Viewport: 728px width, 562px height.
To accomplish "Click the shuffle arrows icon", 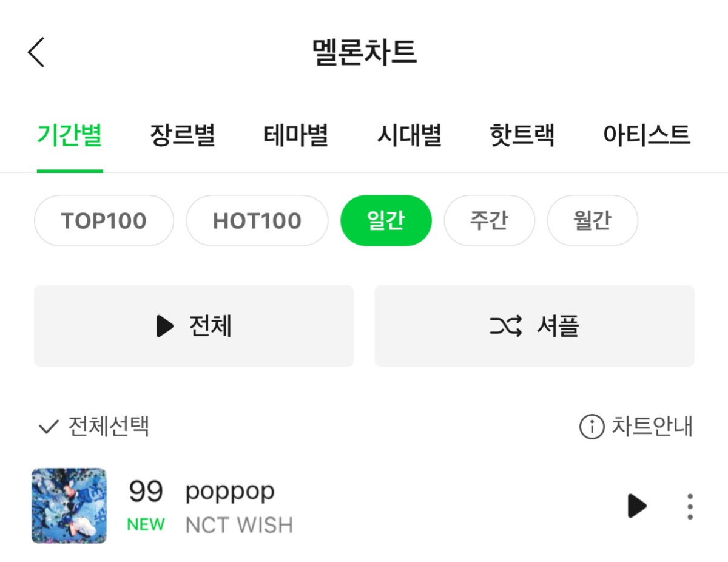I will pos(505,327).
